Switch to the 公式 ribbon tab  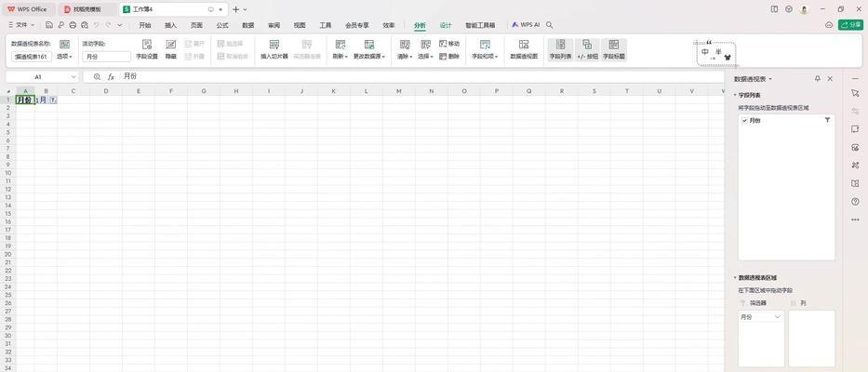(222, 25)
